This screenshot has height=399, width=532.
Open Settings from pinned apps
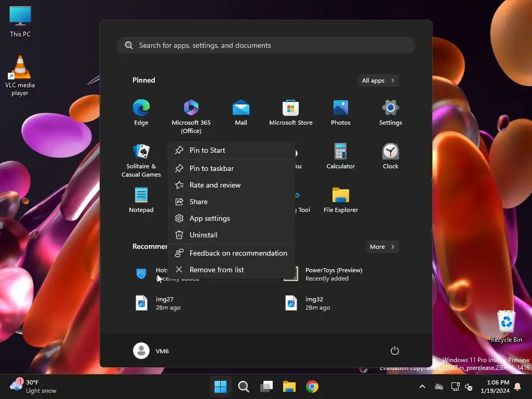tap(391, 112)
